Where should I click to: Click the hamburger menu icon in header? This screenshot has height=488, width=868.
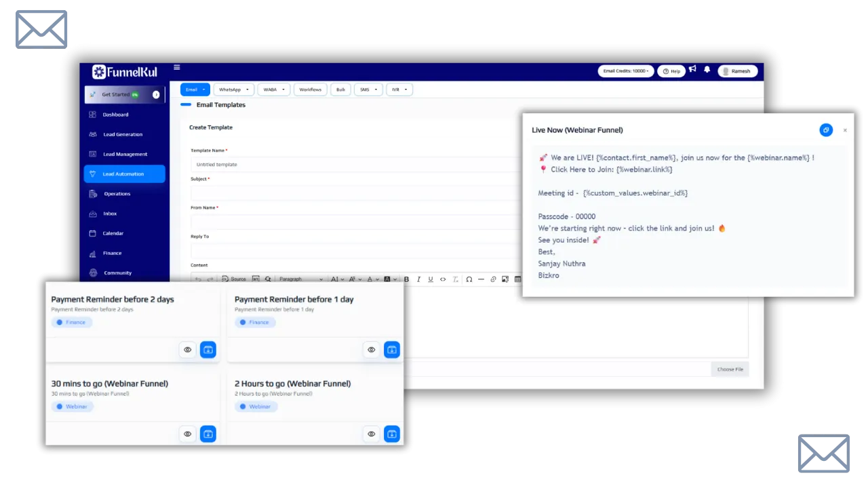[176, 67]
